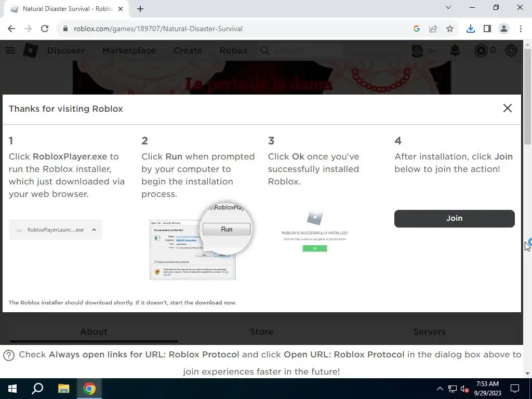Click the Robux balance icon
Image resolution: width=532 pixels, height=399 pixels.
(481, 50)
